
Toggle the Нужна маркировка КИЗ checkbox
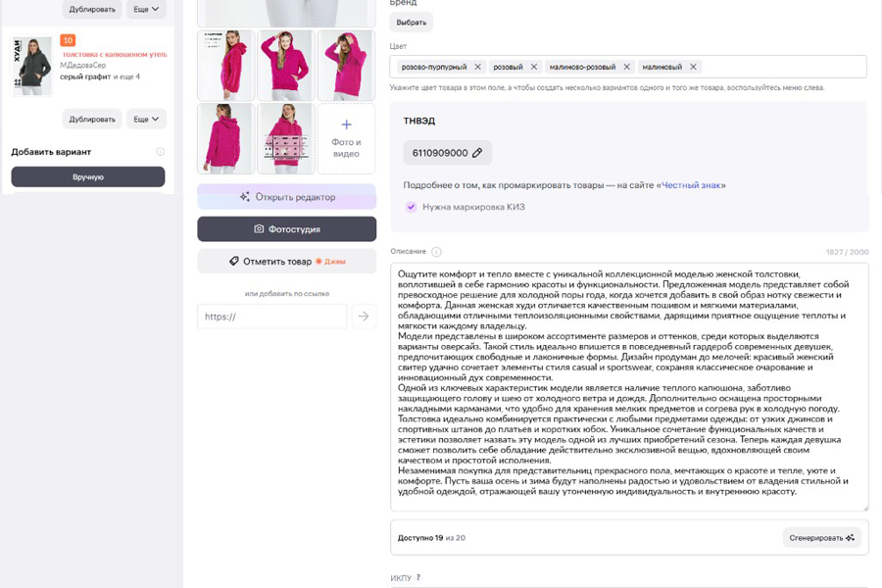tap(412, 207)
